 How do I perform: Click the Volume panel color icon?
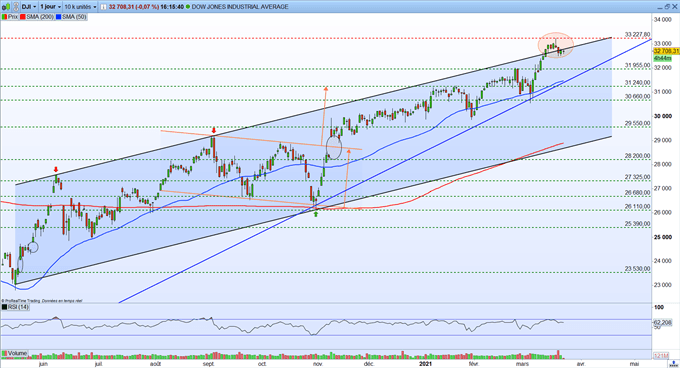[x=4, y=353]
